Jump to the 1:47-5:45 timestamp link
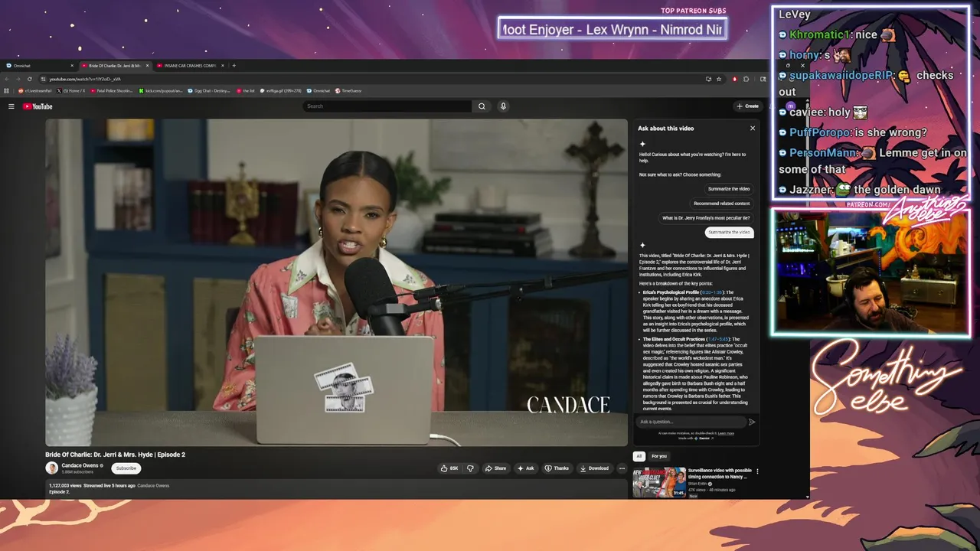The height and width of the screenshot is (551, 980). click(x=718, y=339)
